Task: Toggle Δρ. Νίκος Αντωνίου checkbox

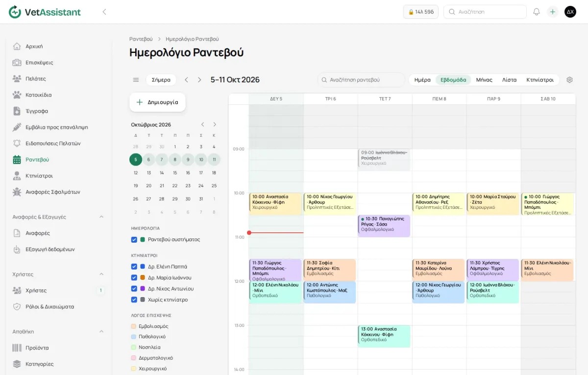Action: click(x=134, y=289)
